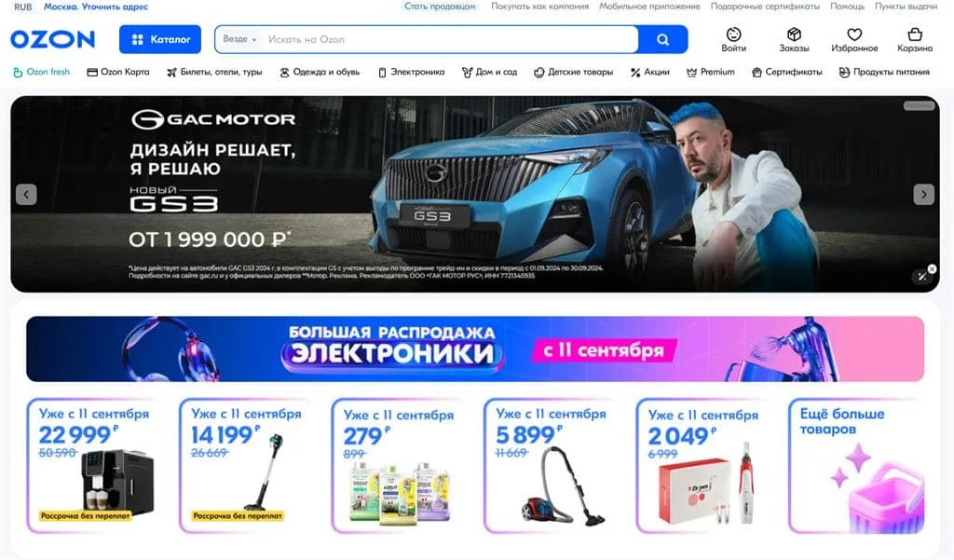Image resolution: width=954 pixels, height=560 pixels.
Task: Open Ещё больше товаров card
Action: [855, 466]
